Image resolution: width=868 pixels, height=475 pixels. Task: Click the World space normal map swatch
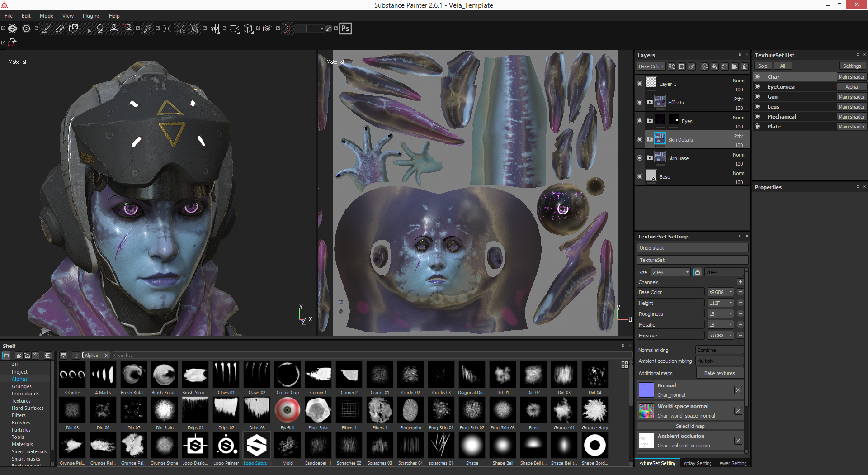(x=646, y=411)
